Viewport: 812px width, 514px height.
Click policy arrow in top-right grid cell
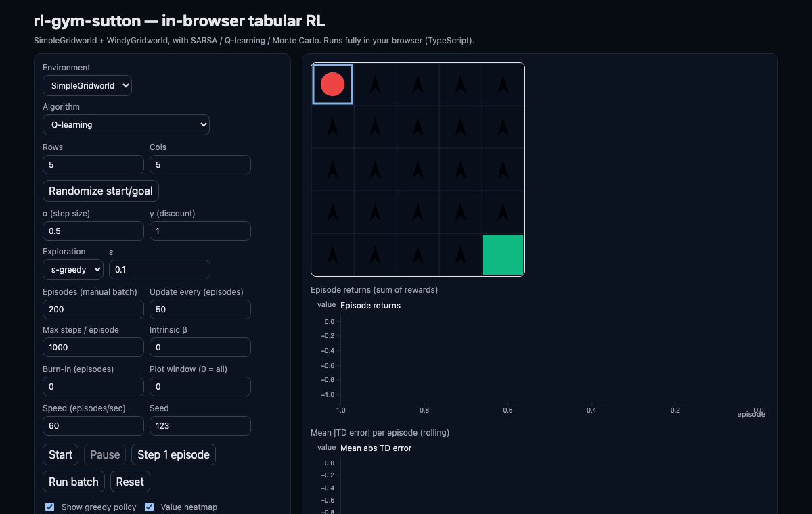(x=503, y=84)
